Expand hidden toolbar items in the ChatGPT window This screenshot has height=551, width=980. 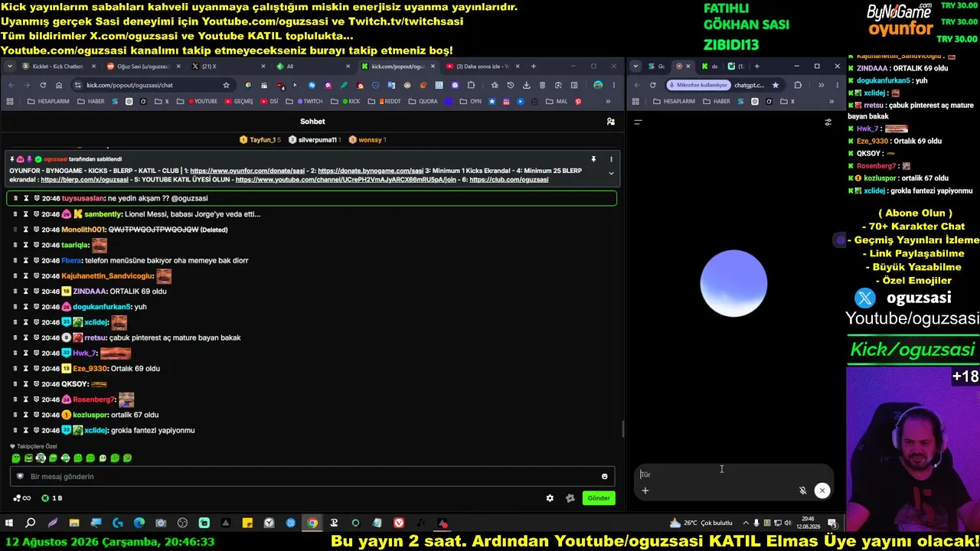tap(822, 85)
